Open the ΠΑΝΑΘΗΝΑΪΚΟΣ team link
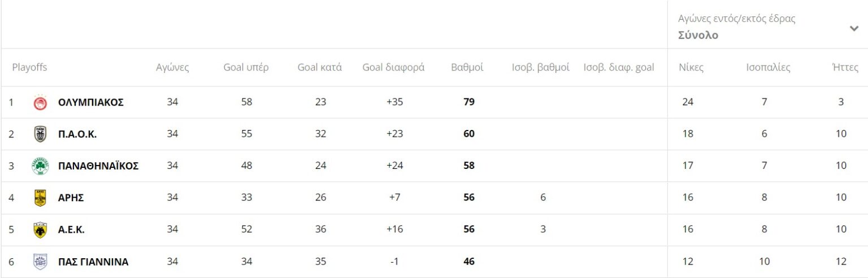This screenshot has width=868, height=278. click(98, 166)
